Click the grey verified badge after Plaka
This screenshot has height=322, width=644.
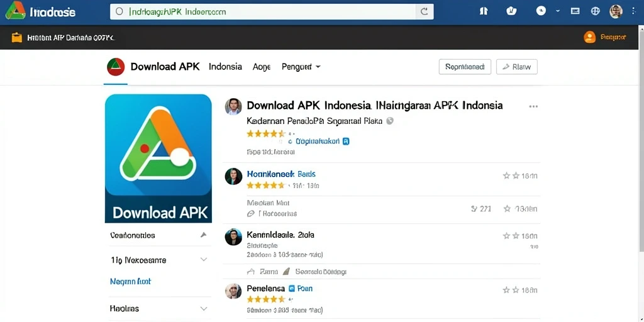[390, 121]
